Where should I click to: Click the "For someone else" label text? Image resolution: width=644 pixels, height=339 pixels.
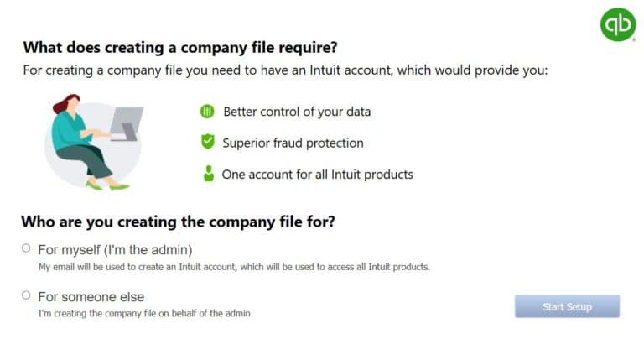pos(91,296)
